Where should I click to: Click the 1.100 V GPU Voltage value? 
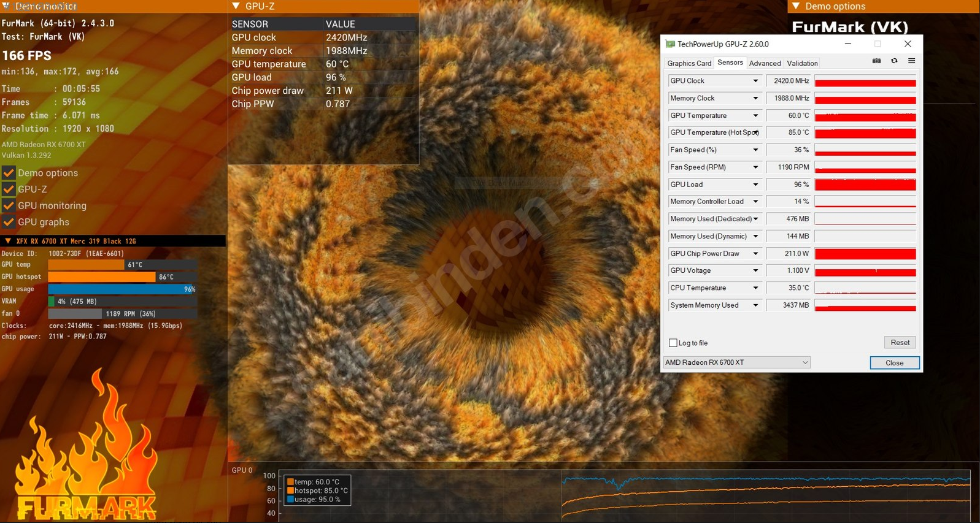[x=789, y=270]
